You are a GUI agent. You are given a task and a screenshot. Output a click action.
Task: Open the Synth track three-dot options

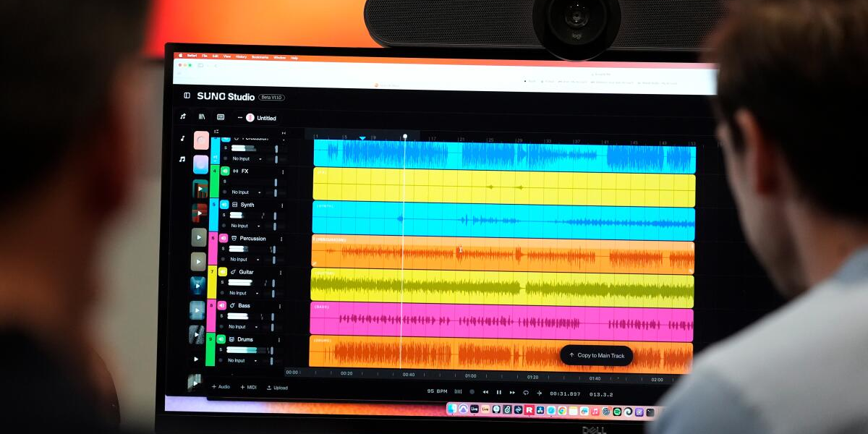[281, 205]
